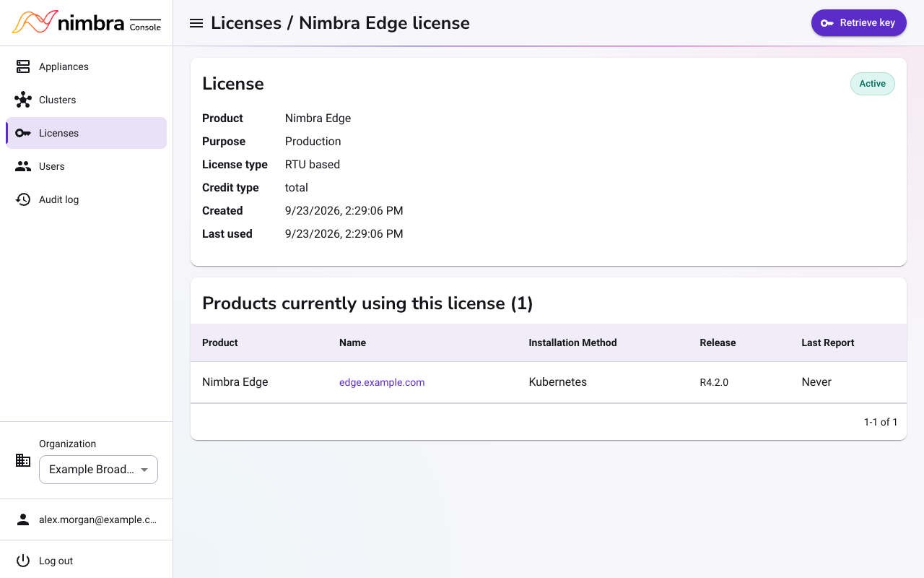Click alex.morgan@example.c... account entry
The image size is (924, 578).
(87, 519)
